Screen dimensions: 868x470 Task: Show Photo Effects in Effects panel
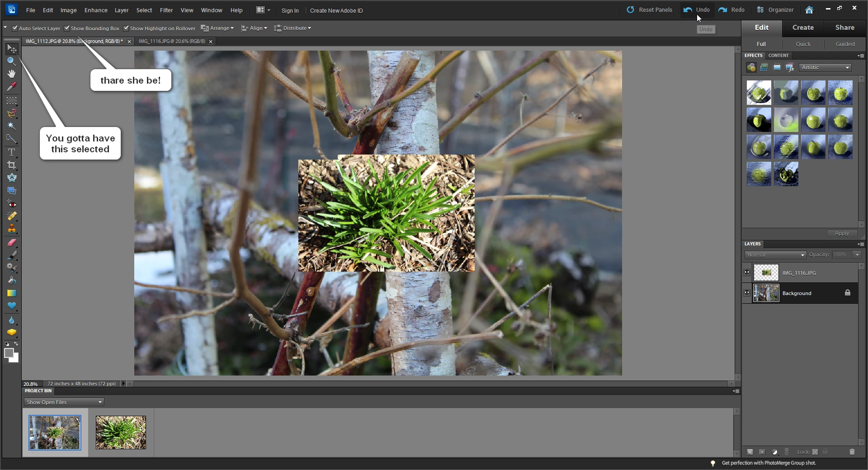pyautogui.click(x=777, y=67)
